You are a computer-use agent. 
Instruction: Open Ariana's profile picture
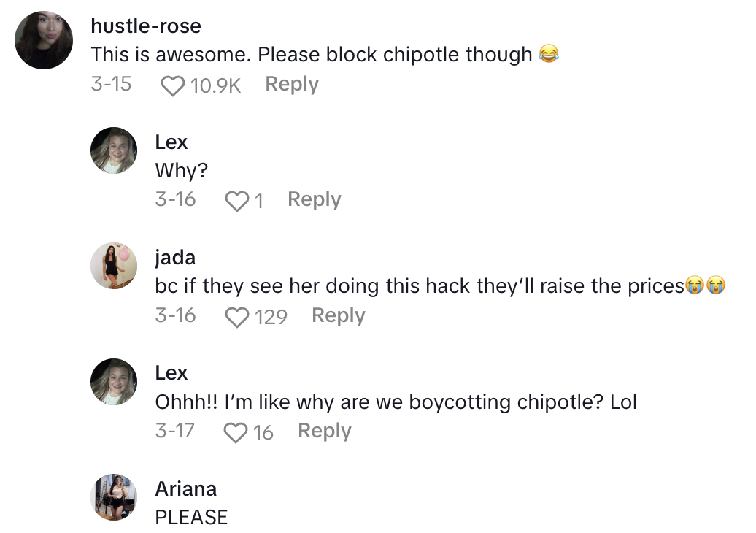[114, 496]
